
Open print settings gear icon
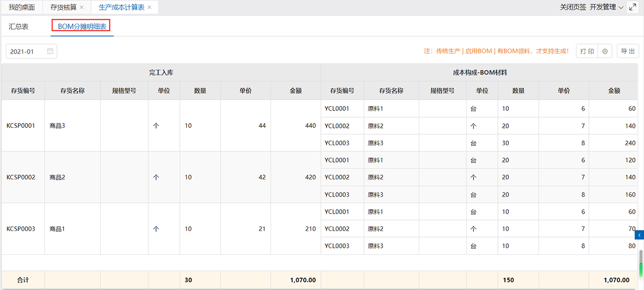[605, 51]
